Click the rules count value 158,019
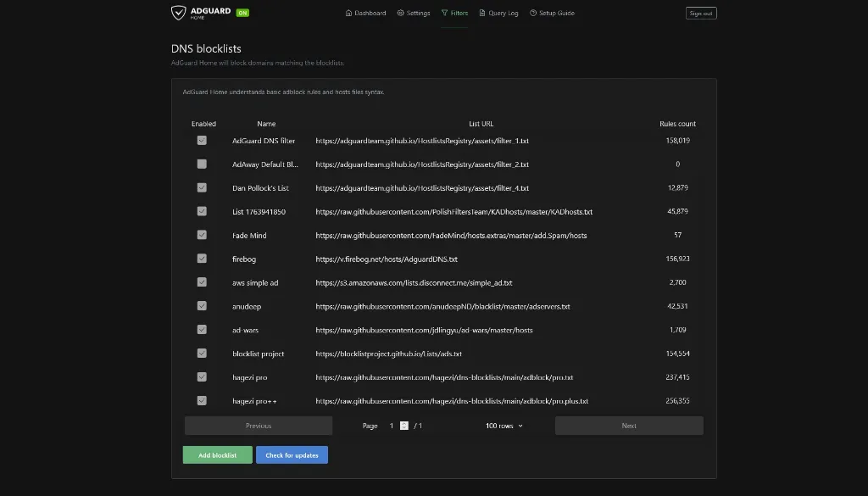 tap(677, 141)
